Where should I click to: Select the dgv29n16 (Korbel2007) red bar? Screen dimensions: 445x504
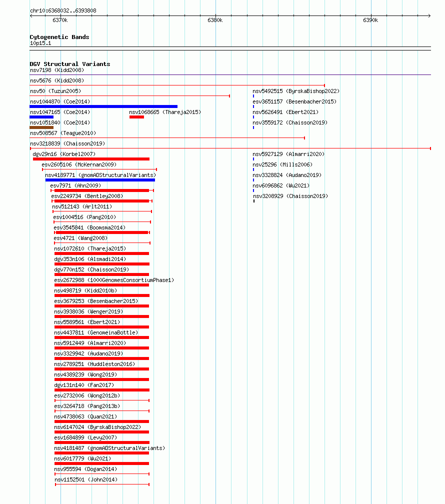point(91,159)
